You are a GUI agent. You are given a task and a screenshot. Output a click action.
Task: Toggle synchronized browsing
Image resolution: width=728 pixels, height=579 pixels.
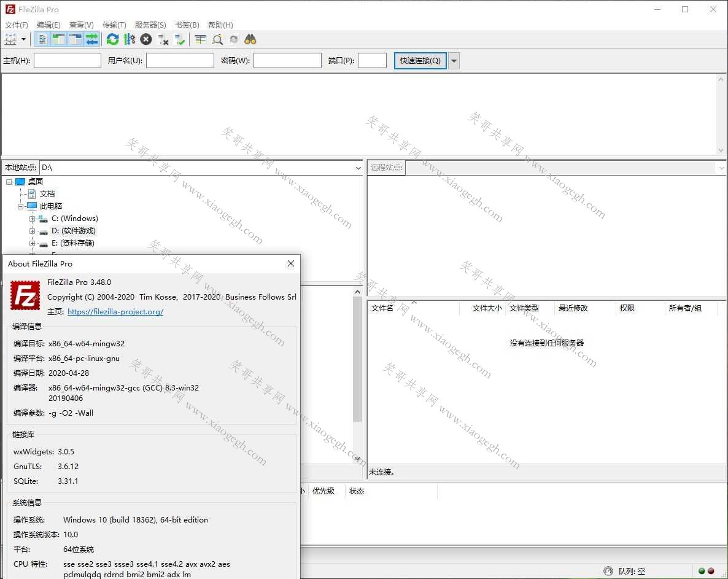click(x=234, y=39)
